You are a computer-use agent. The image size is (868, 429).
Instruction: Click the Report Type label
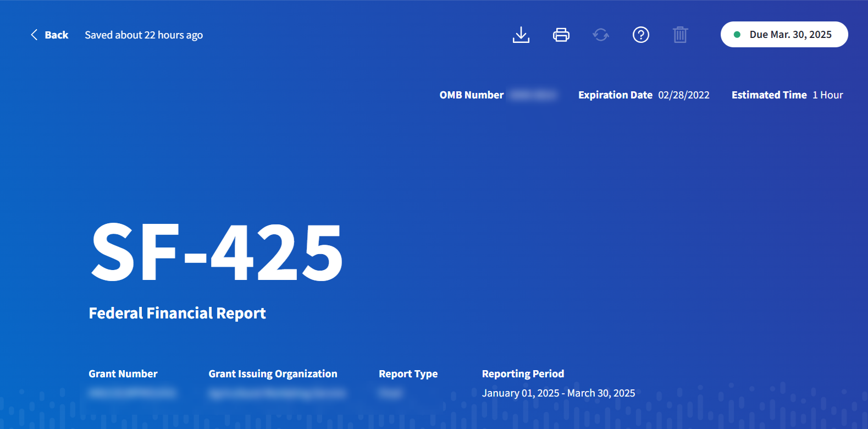(408, 374)
